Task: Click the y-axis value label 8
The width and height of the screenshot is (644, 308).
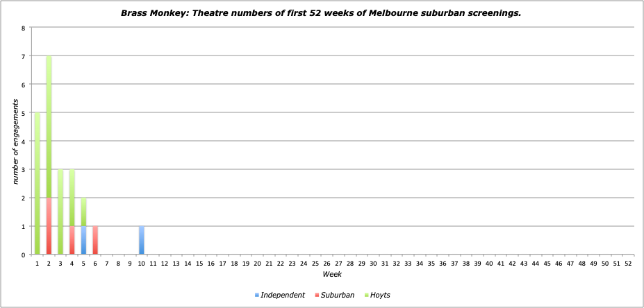Action: coord(24,28)
